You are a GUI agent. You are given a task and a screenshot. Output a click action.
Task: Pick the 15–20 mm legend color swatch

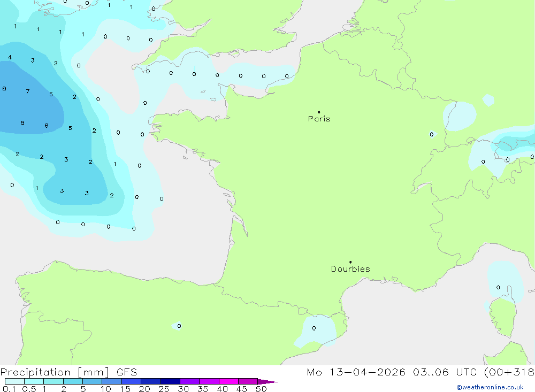pyautogui.click(x=132, y=381)
